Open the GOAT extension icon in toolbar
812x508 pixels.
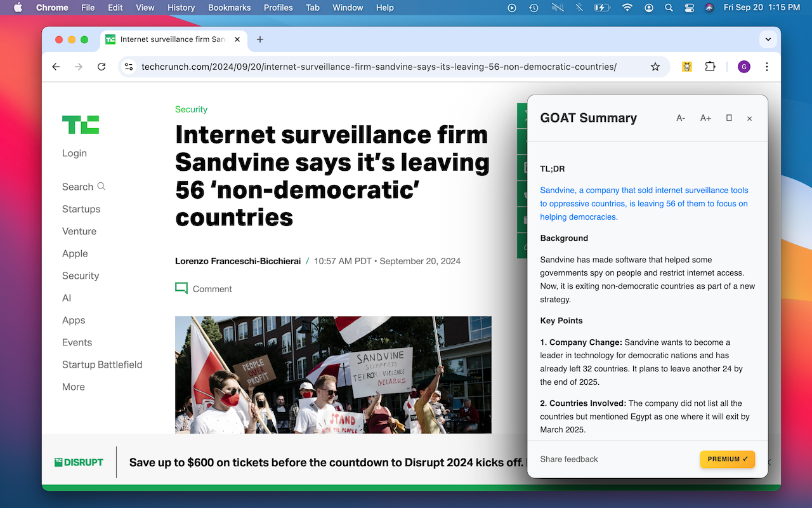coord(687,67)
